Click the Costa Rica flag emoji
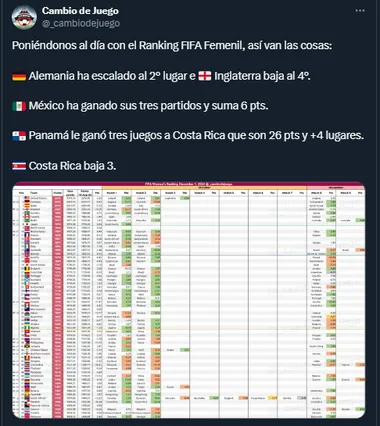The width and height of the screenshot is (380, 426). pos(19,166)
